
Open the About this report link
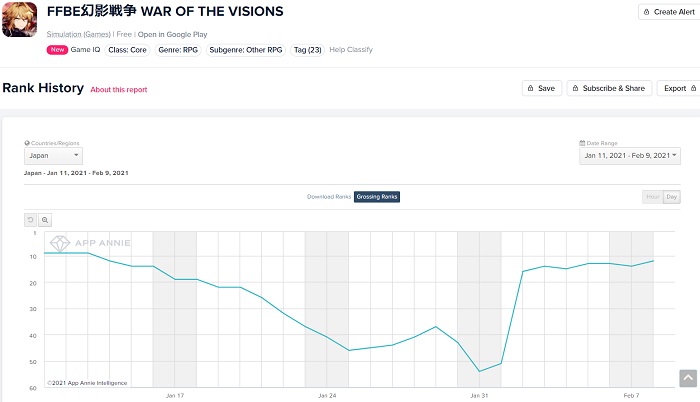click(x=119, y=90)
